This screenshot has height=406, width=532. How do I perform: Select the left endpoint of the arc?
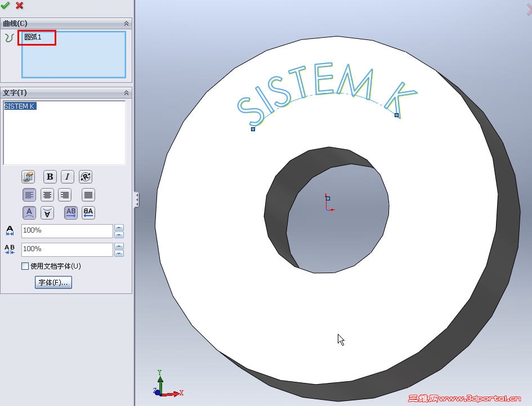pos(253,129)
